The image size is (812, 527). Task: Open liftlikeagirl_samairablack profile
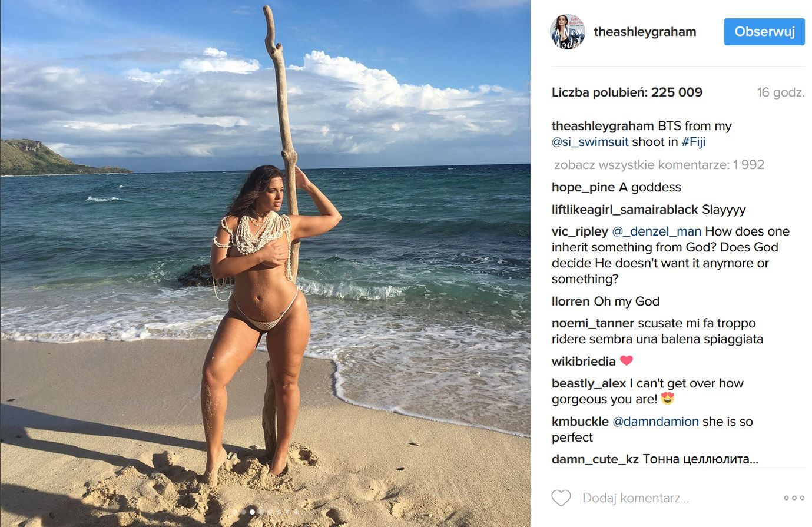point(625,210)
